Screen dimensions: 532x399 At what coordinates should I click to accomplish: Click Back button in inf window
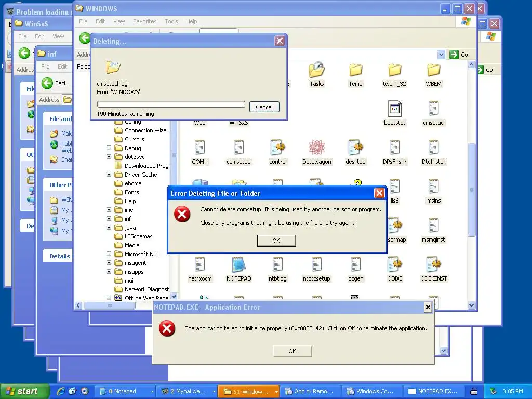click(54, 83)
